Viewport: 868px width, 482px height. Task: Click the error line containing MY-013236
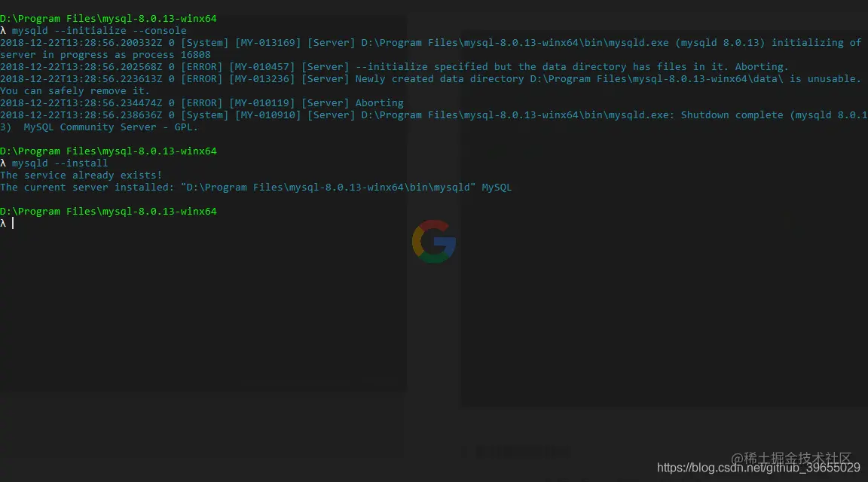[x=431, y=79]
